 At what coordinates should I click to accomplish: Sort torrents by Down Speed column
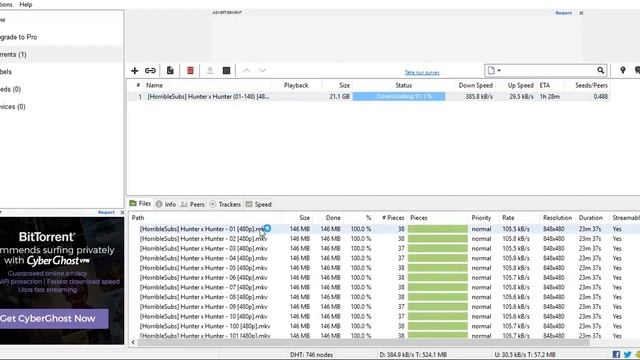coord(476,85)
